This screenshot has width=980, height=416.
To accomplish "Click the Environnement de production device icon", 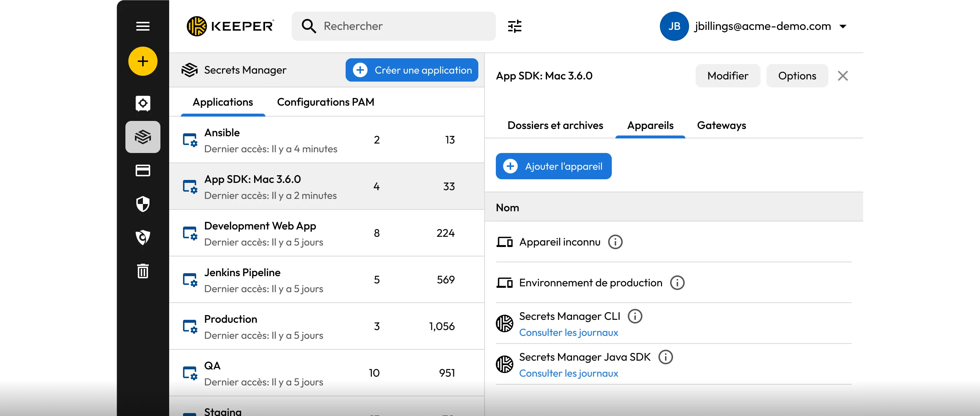I will click(505, 283).
